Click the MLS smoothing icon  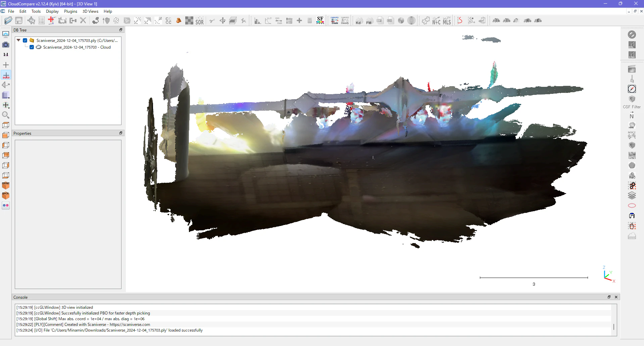coord(447,21)
